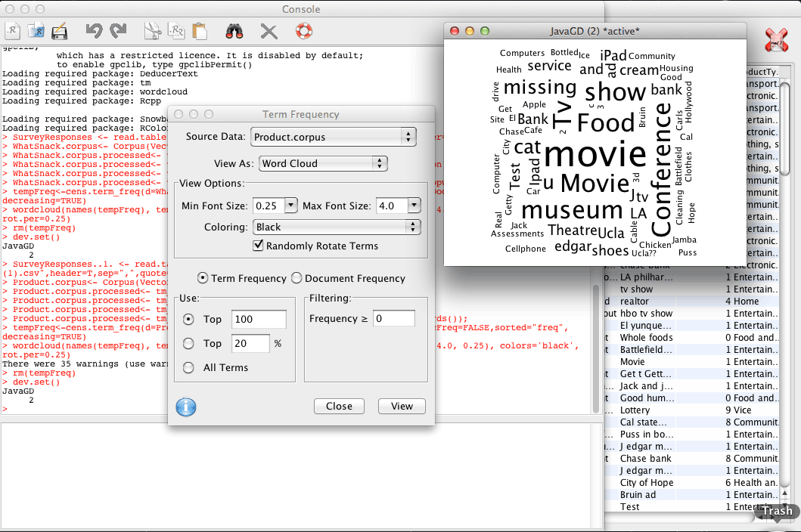Click the blue info icon in dialog
The height and width of the screenshot is (532, 801).
pos(186,407)
